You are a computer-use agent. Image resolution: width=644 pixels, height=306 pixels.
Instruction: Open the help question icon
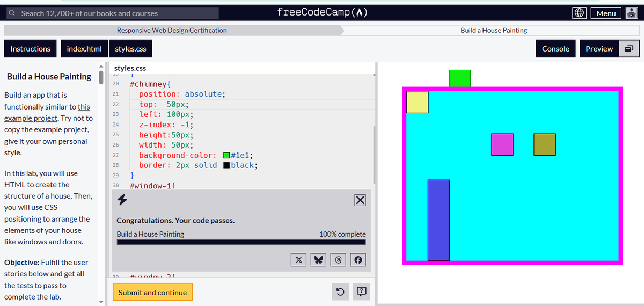362,292
